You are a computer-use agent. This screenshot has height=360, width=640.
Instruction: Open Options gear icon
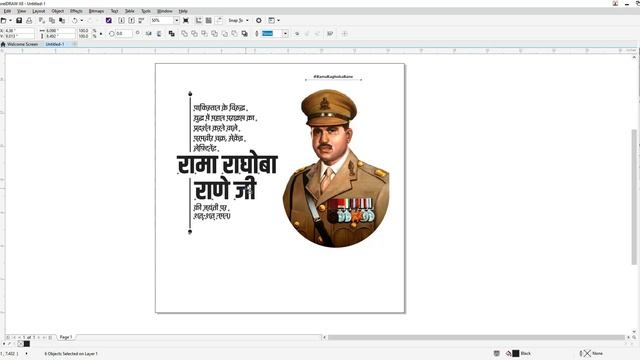point(259,20)
